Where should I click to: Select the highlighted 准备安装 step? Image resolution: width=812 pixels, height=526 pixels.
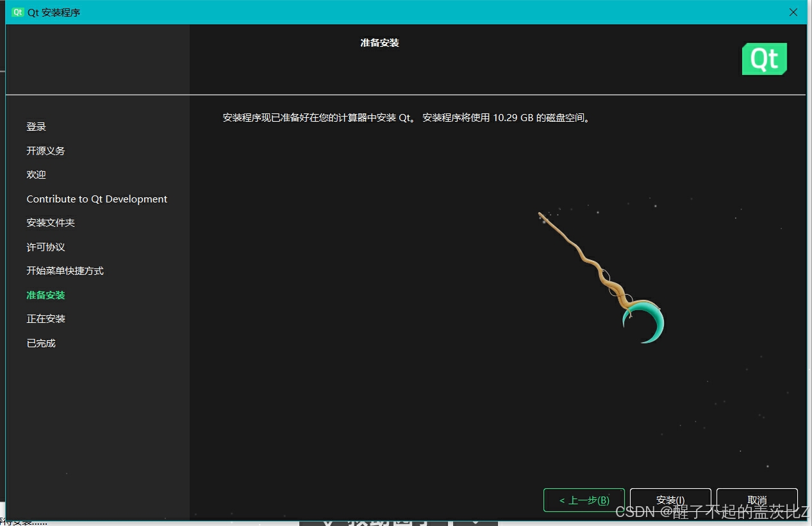(46, 295)
